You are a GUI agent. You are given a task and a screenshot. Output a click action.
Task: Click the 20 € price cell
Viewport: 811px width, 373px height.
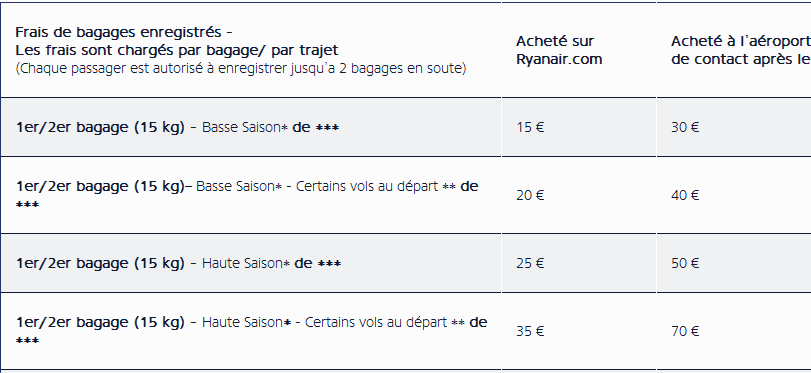click(530, 195)
